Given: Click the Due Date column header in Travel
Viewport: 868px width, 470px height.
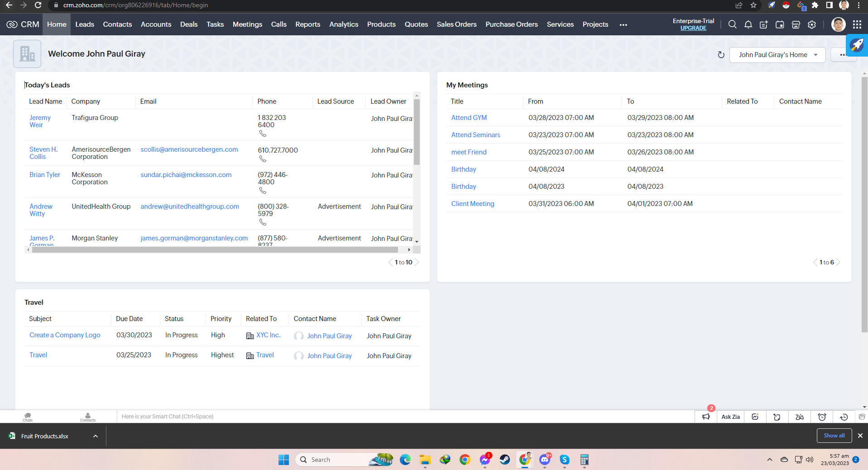Looking at the screenshot, I should [x=129, y=319].
